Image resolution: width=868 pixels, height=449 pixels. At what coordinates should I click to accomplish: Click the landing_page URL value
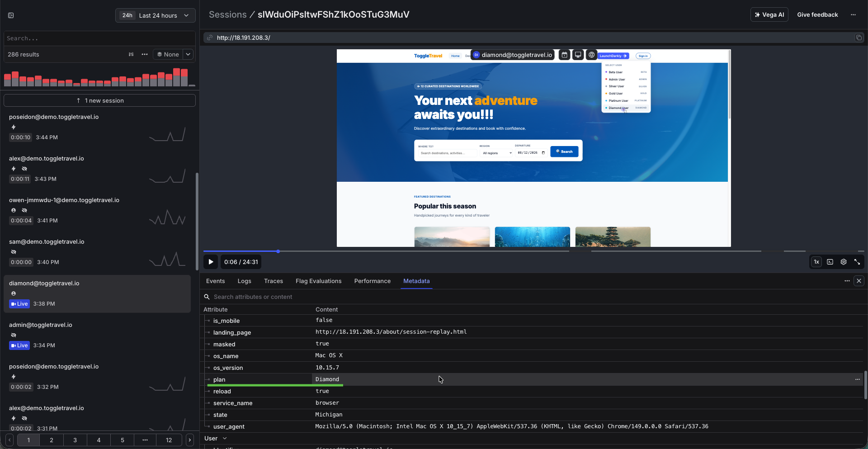point(391,332)
